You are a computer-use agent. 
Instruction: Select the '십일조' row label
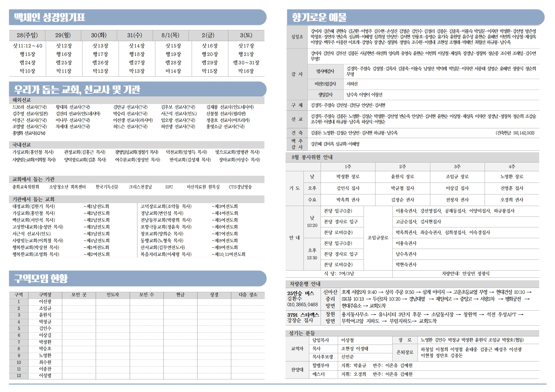(x=297, y=37)
